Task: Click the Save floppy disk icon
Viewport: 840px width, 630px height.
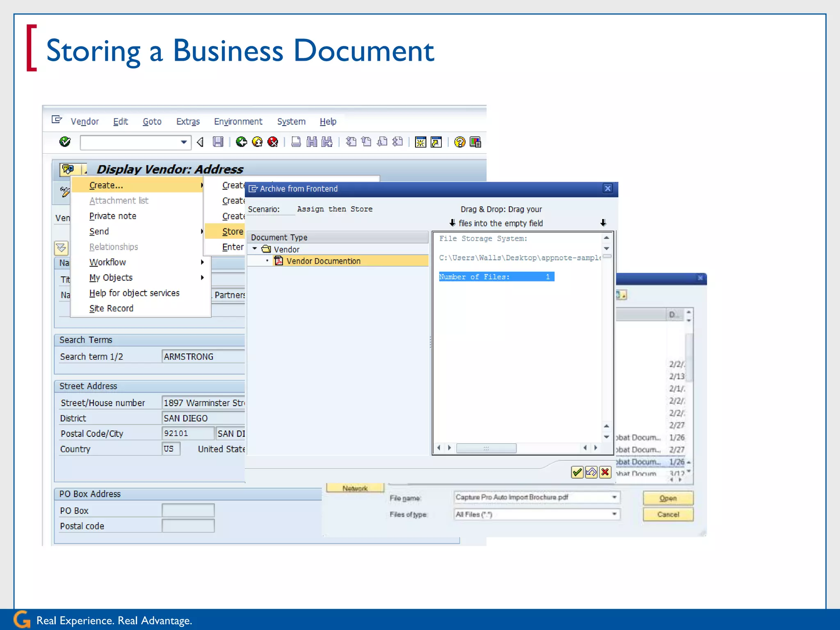Action: tap(218, 142)
